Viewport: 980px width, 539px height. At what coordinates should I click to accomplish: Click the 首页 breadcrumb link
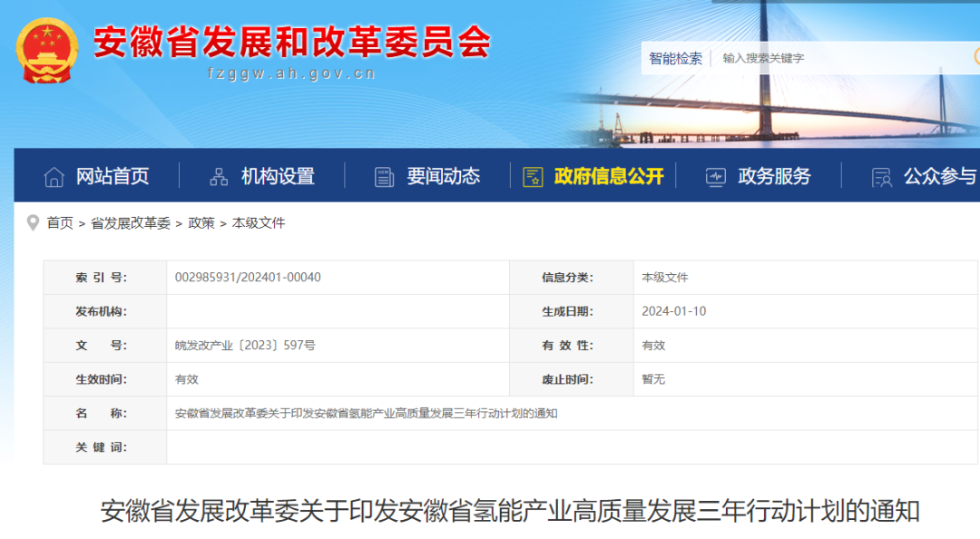[60, 223]
